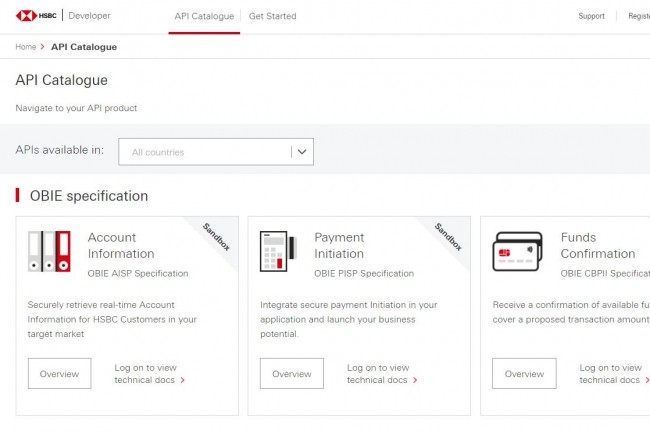Click the Funds Confirmation cards icon
This screenshot has width=650, height=433.
(x=517, y=251)
